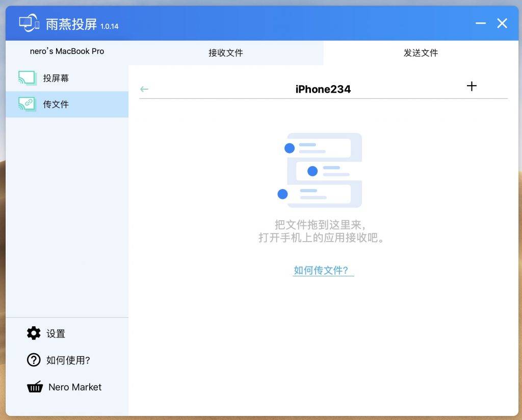Open settings via the gear icon

(34, 333)
